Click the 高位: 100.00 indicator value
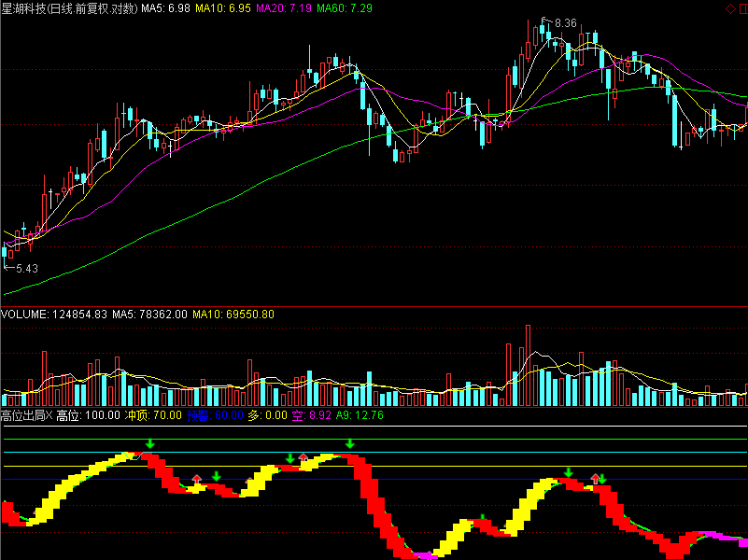 point(89,415)
